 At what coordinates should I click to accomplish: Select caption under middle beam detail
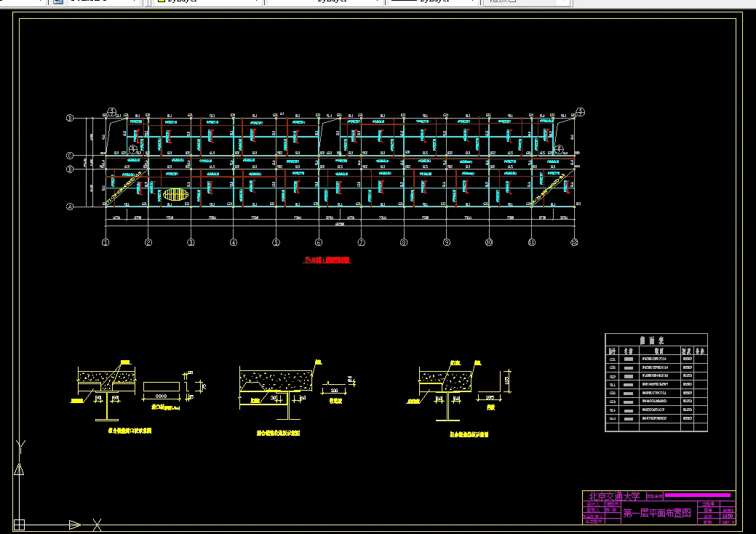278,434
